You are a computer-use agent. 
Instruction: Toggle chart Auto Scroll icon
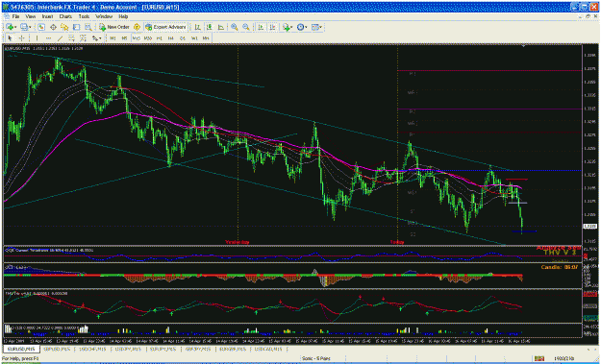pos(261,27)
